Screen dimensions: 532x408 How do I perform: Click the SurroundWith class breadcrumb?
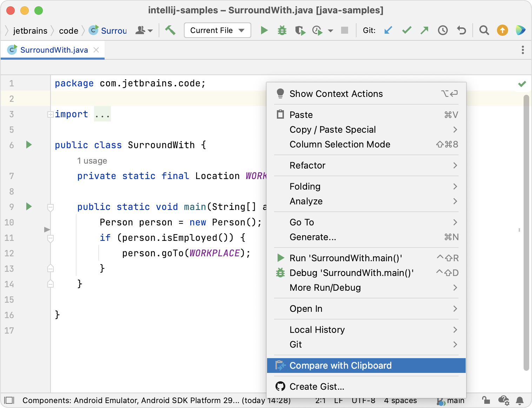click(x=108, y=31)
